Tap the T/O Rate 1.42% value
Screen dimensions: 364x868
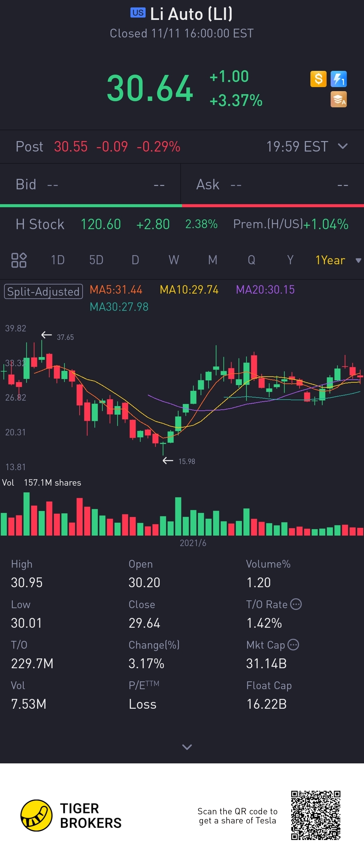[x=264, y=623]
